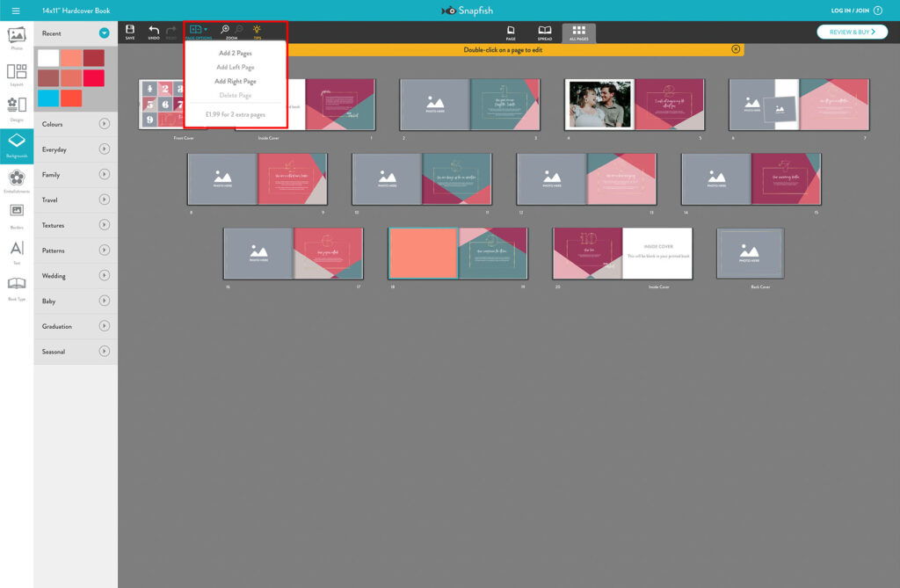900x588 pixels.
Task: Open the Zoom tool in the toolbar
Action: (227, 31)
